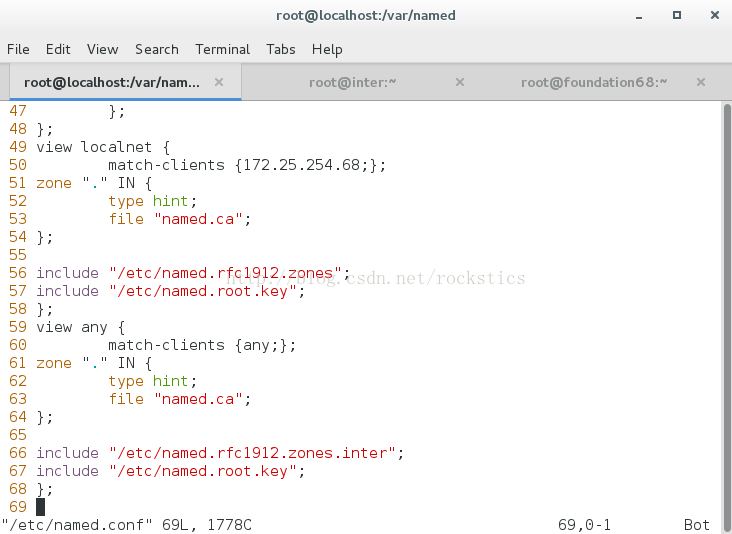Click the 'Bot' scroll position indicator
The image size is (732, 534).
(697, 525)
